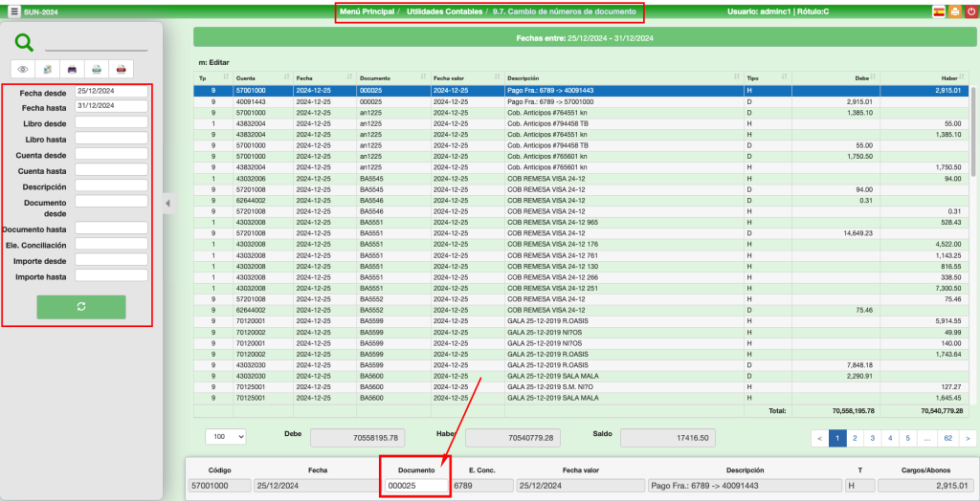Click the red PDF export icon

point(121,69)
